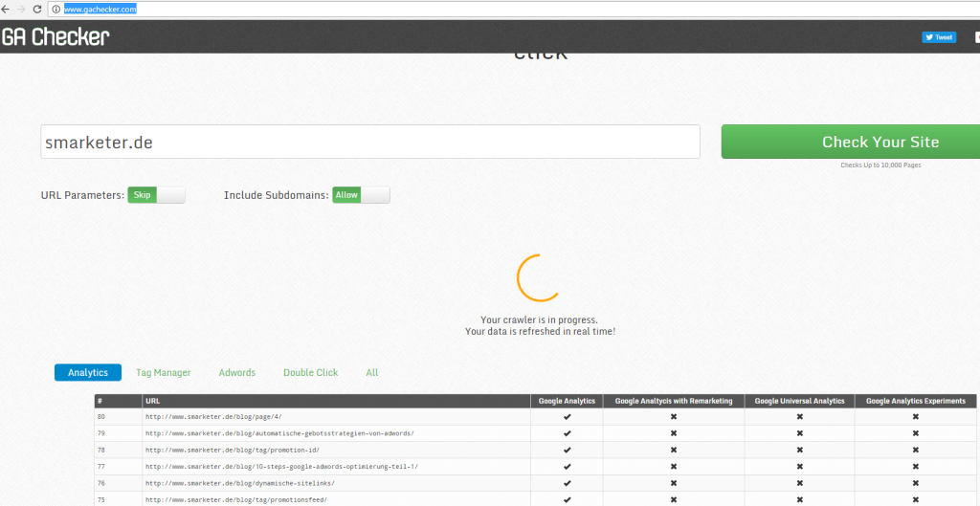This screenshot has width=980, height=506.
Task: Click the blog/tag/promotionsfeed/ URL
Action: pyautogui.click(x=236, y=499)
